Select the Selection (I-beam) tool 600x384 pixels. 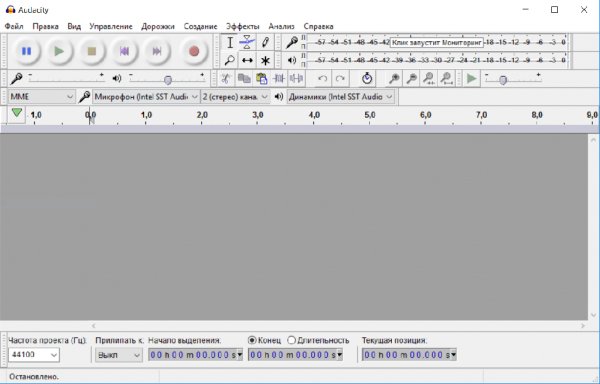point(230,42)
